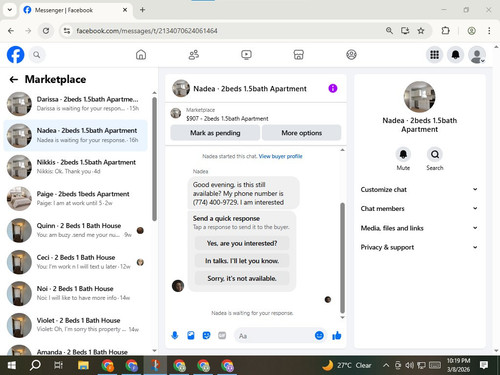Open Ceci - 2 Beds 1 Bath chat

[x=75, y=262]
